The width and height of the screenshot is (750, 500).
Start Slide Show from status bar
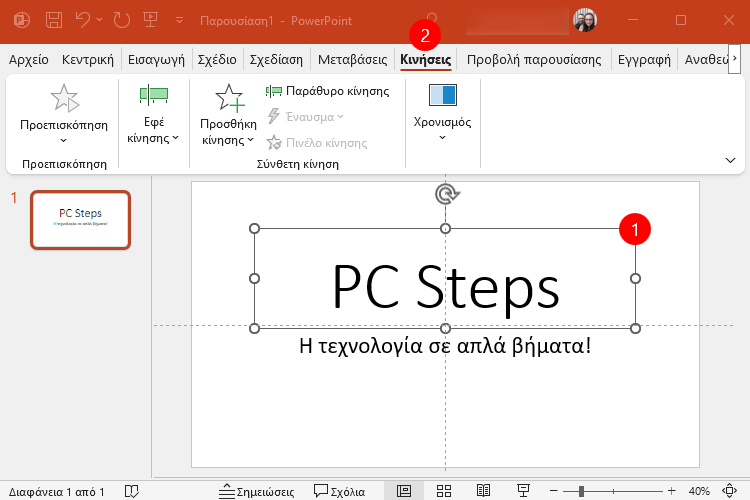523,491
